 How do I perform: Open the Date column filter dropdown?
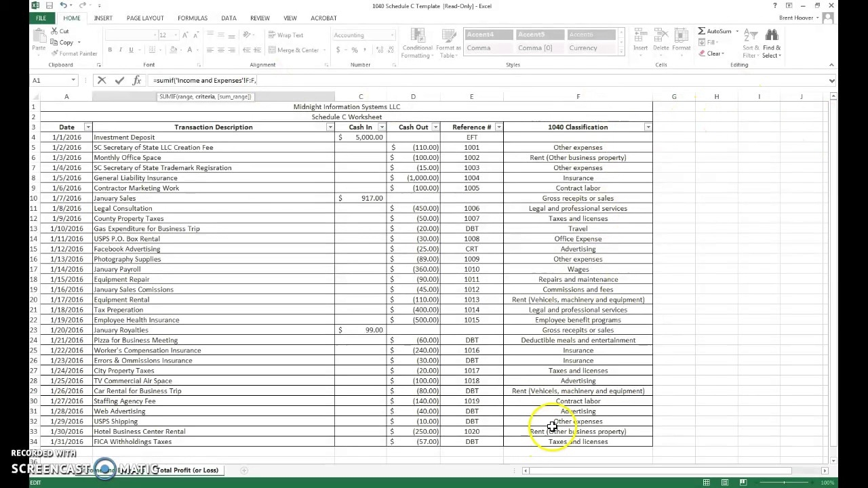coord(88,127)
